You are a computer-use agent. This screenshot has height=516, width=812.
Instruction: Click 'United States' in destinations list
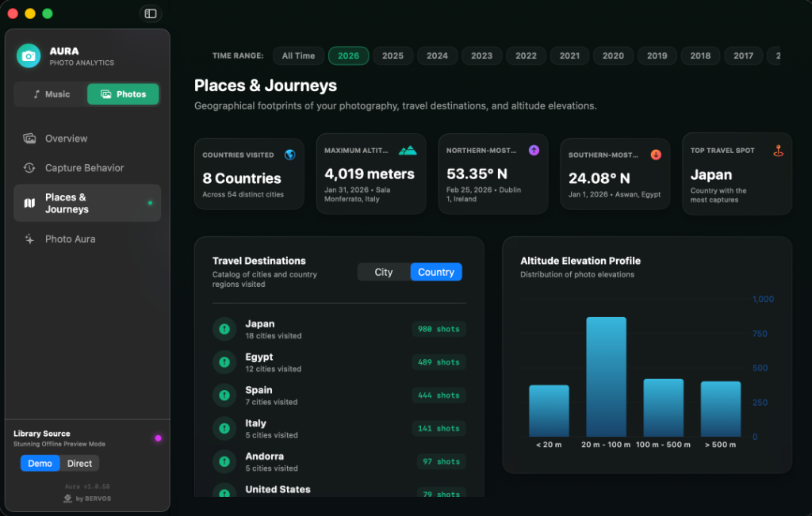[x=278, y=489]
